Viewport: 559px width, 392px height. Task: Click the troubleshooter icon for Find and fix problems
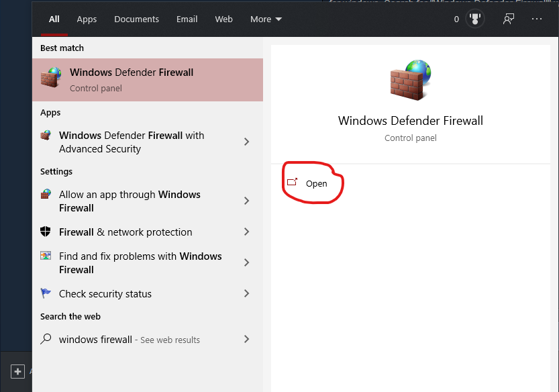[46, 255]
